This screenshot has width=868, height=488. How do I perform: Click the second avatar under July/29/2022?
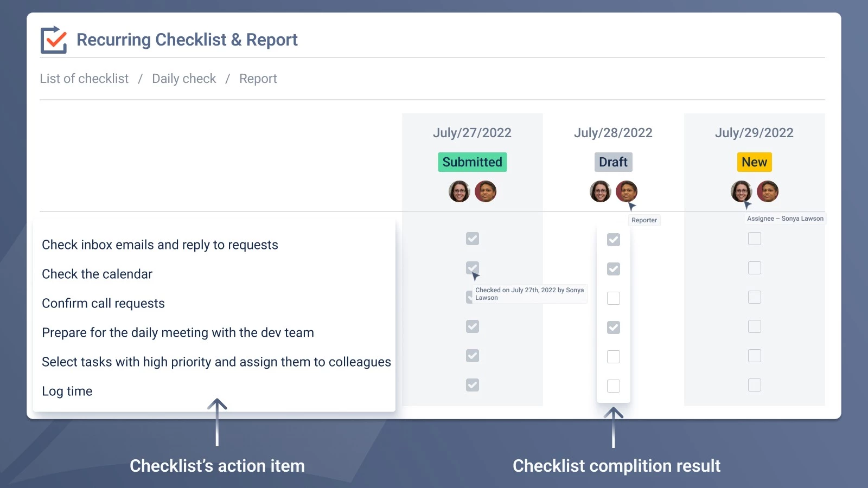pyautogui.click(x=768, y=191)
